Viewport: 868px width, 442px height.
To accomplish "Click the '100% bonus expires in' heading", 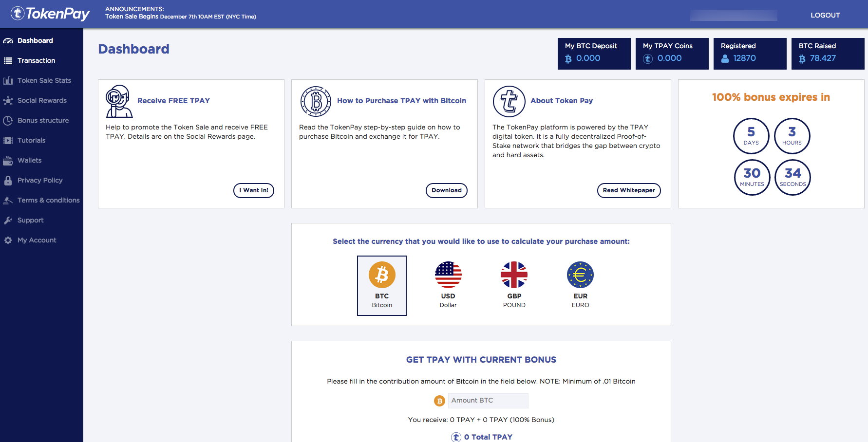I will coord(771,97).
